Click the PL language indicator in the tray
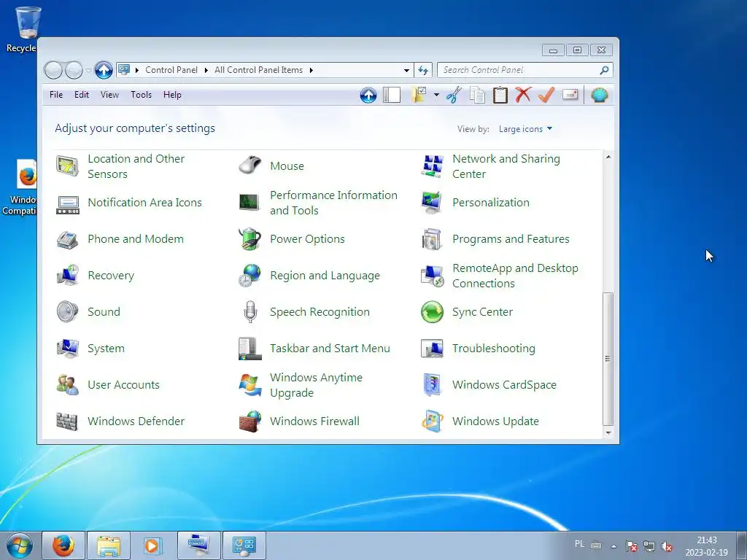The image size is (747, 560). click(579, 544)
